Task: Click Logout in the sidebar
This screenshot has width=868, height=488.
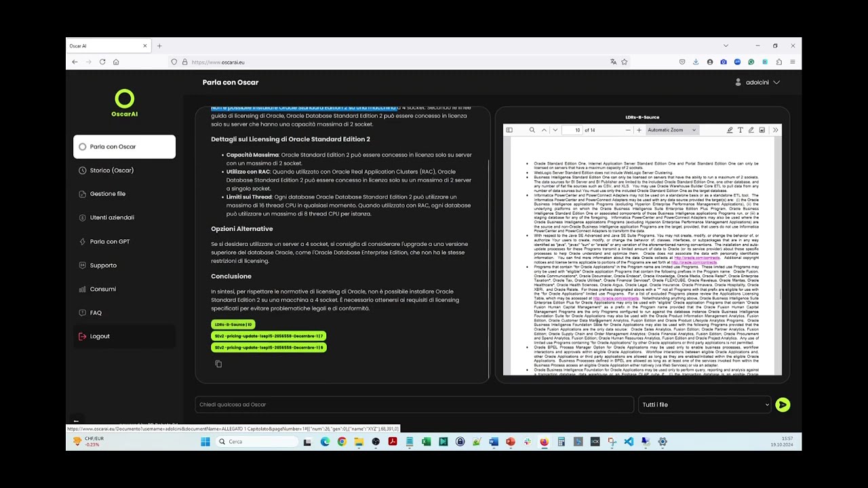Action: [124, 336]
